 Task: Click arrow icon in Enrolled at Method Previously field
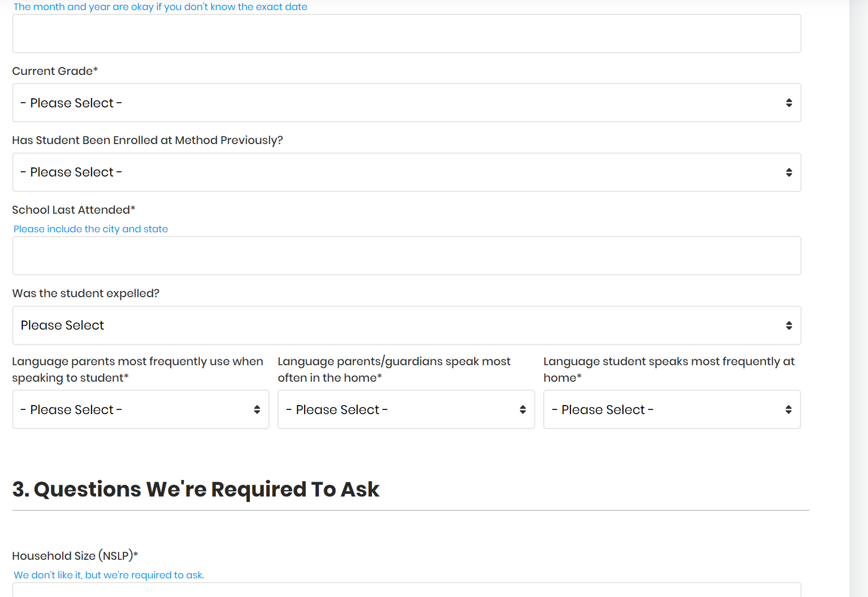pyautogui.click(x=789, y=172)
